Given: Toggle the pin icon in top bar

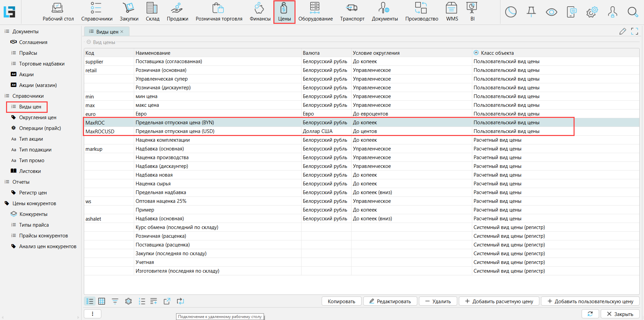Looking at the screenshot, I should [531, 12].
